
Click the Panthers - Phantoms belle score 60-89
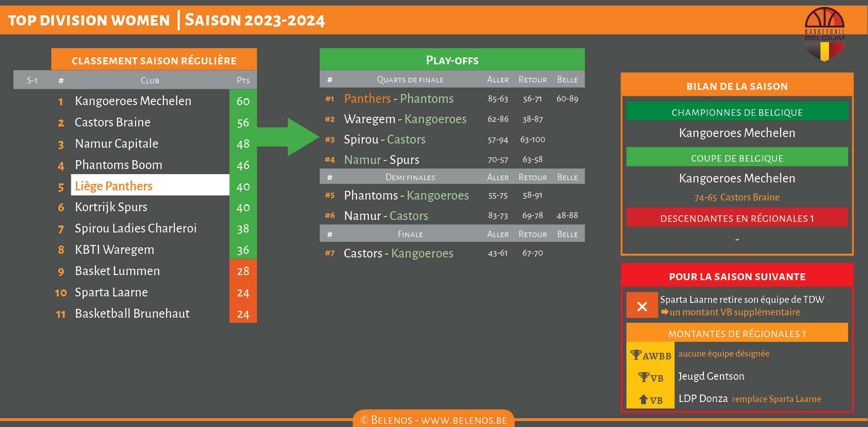click(x=567, y=99)
